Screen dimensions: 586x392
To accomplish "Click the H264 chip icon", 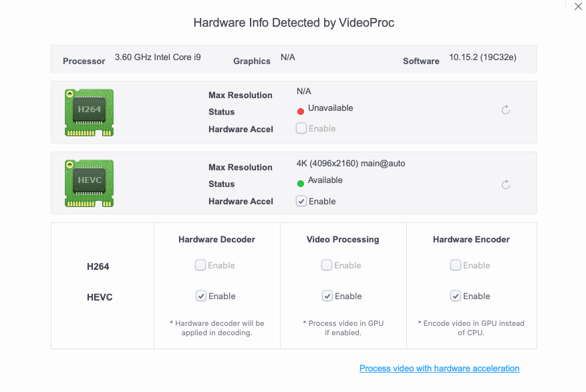I will (x=89, y=112).
